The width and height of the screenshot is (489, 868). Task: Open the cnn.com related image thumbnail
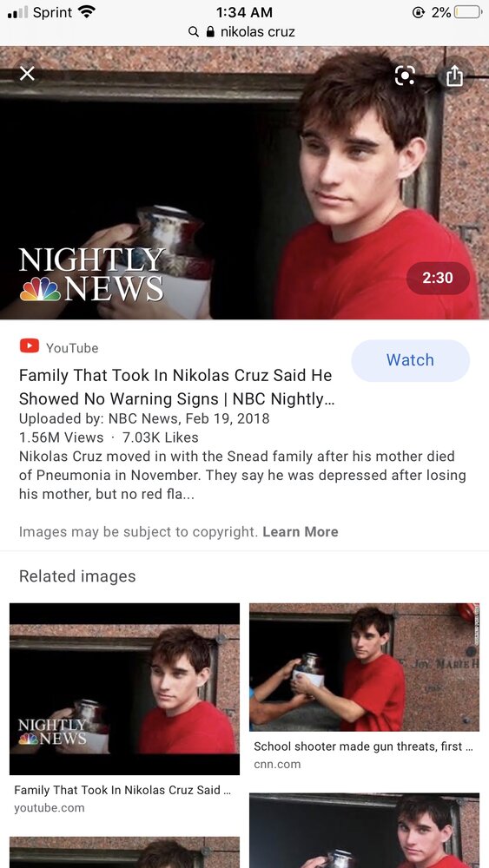click(x=365, y=667)
